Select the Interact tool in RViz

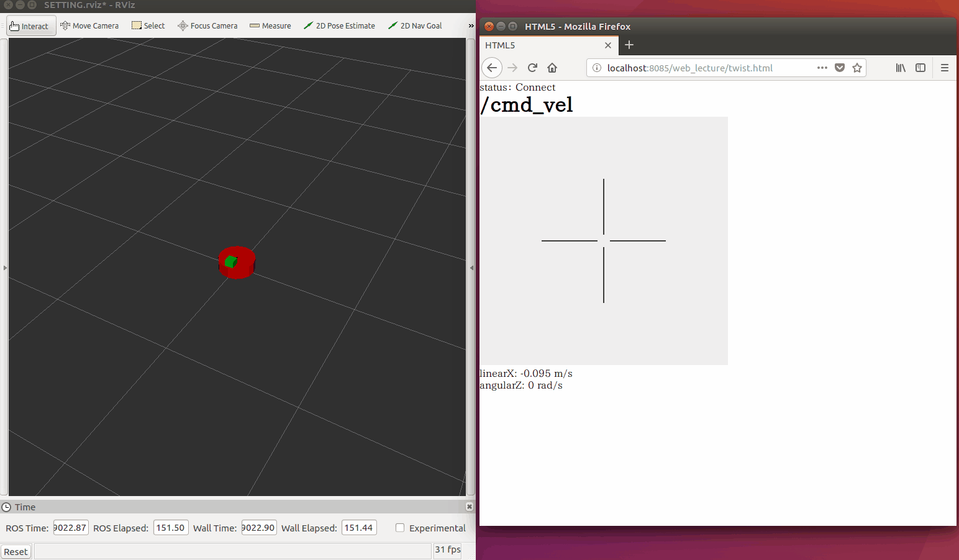tap(31, 26)
